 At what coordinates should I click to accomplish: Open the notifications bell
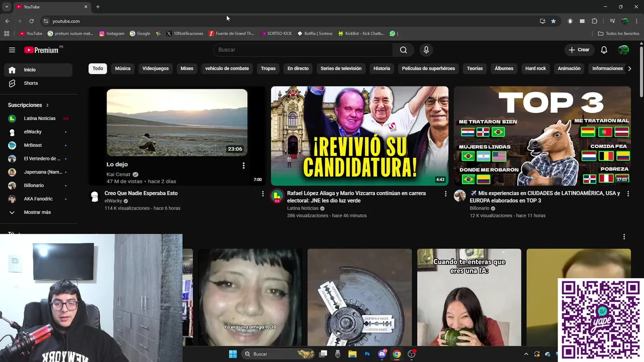[604, 50]
